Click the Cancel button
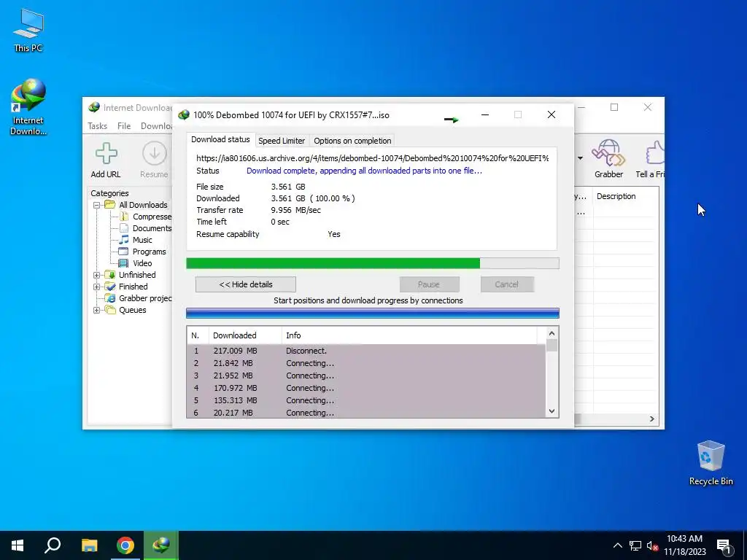This screenshot has height=560, width=747. click(506, 284)
